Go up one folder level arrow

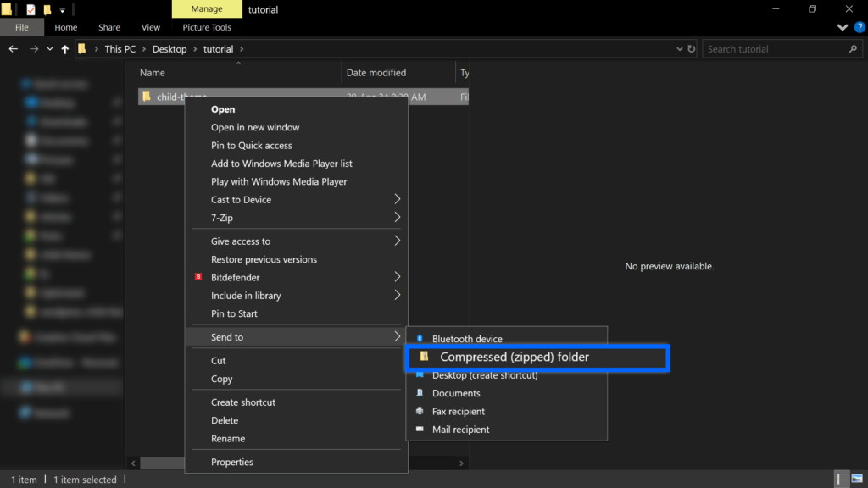pos(64,48)
